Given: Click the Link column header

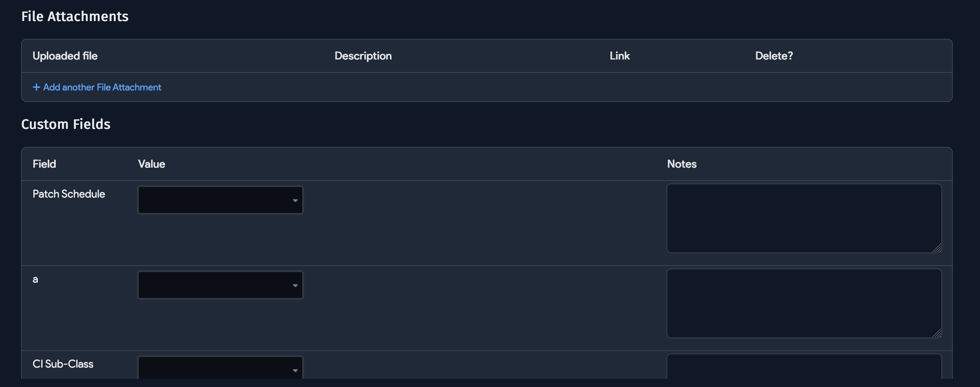Looking at the screenshot, I should coord(619,56).
